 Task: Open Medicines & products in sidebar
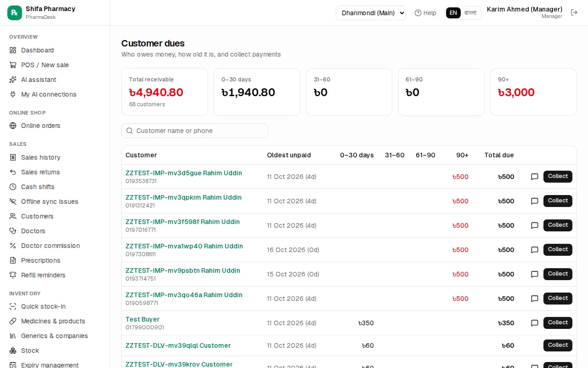point(55,321)
